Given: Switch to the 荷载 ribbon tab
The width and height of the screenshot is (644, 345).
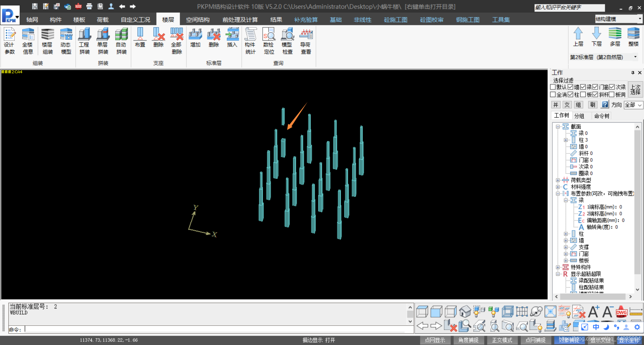Looking at the screenshot, I should pos(103,20).
